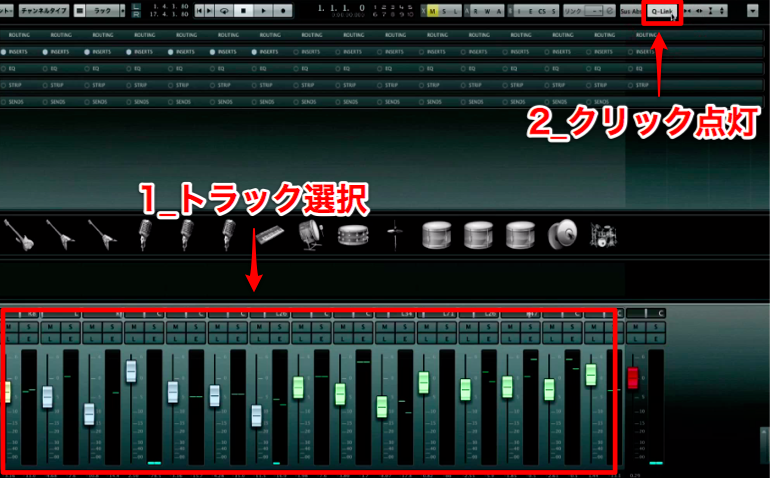Click the Sus Abs button

pyautogui.click(x=631, y=11)
